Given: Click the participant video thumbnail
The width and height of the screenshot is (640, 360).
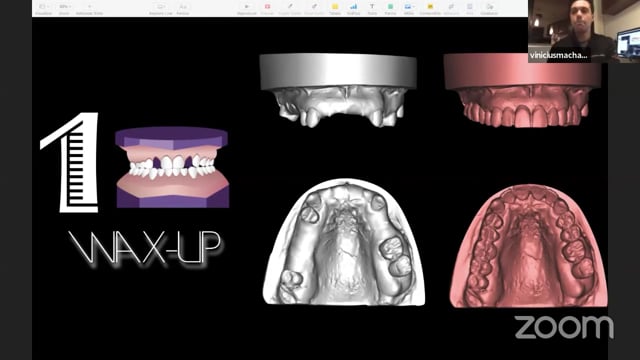Looking at the screenshot, I should pos(584,31).
